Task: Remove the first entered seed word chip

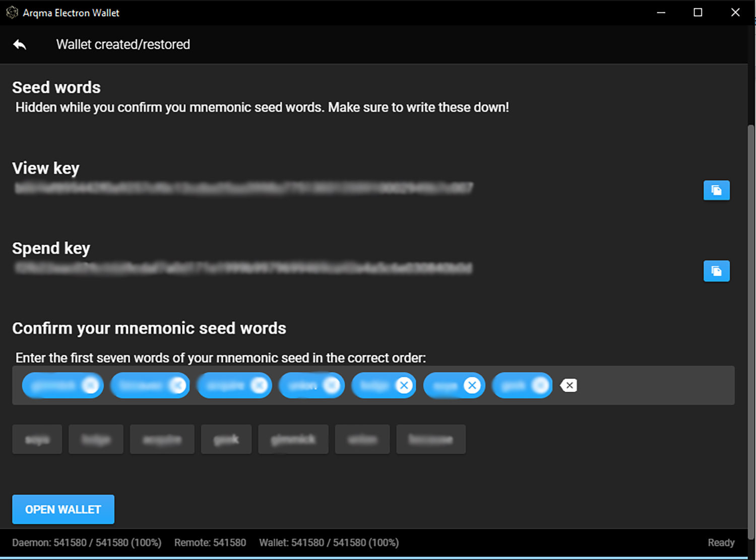Action: [91, 385]
